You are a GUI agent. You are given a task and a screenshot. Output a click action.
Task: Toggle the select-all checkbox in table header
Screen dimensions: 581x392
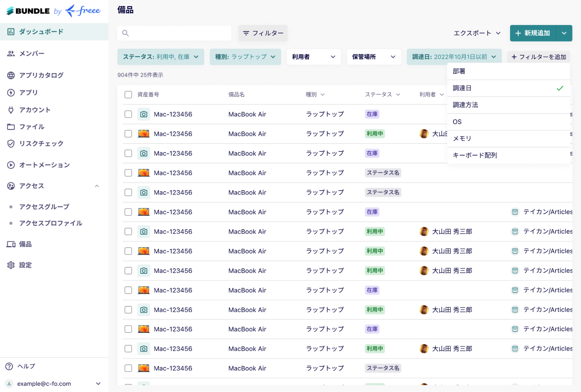point(128,94)
